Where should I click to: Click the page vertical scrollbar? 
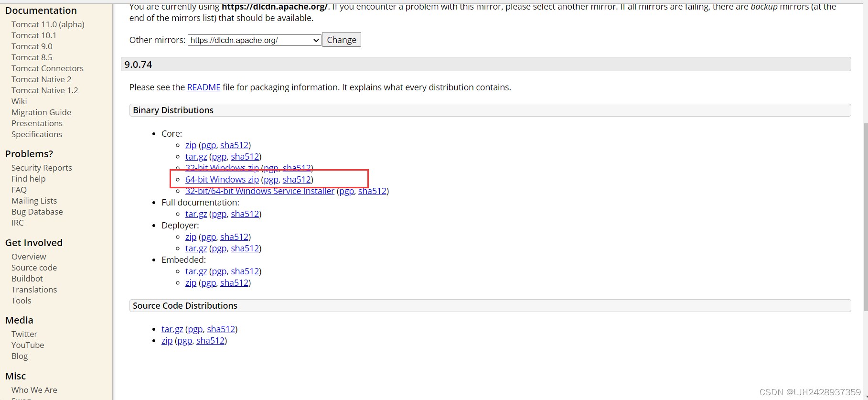(x=865, y=217)
